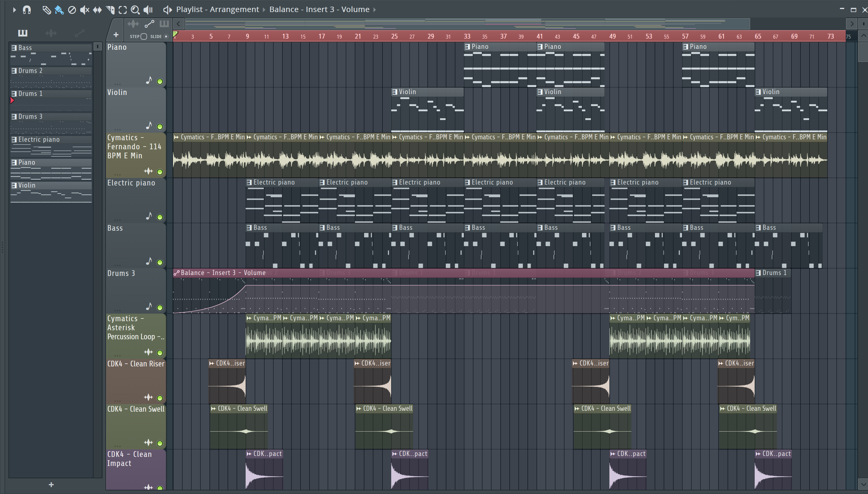Screen dimensions: 868x494
Task: Mute the Cymatics Fernando track green light
Action: coord(160,172)
